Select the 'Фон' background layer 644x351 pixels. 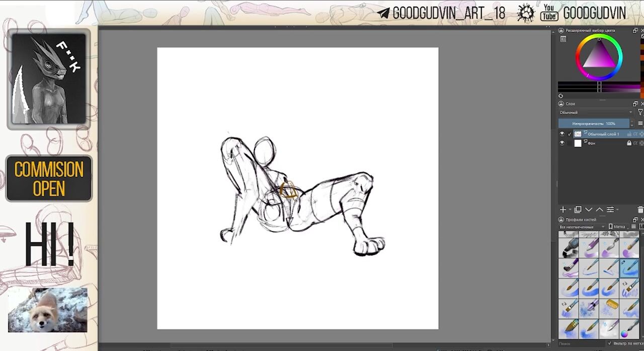tap(599, 143)
